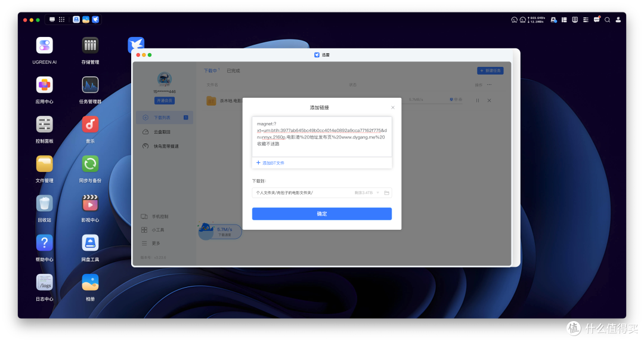Open 文件管理 file manager icon

[x=44, y=164]
